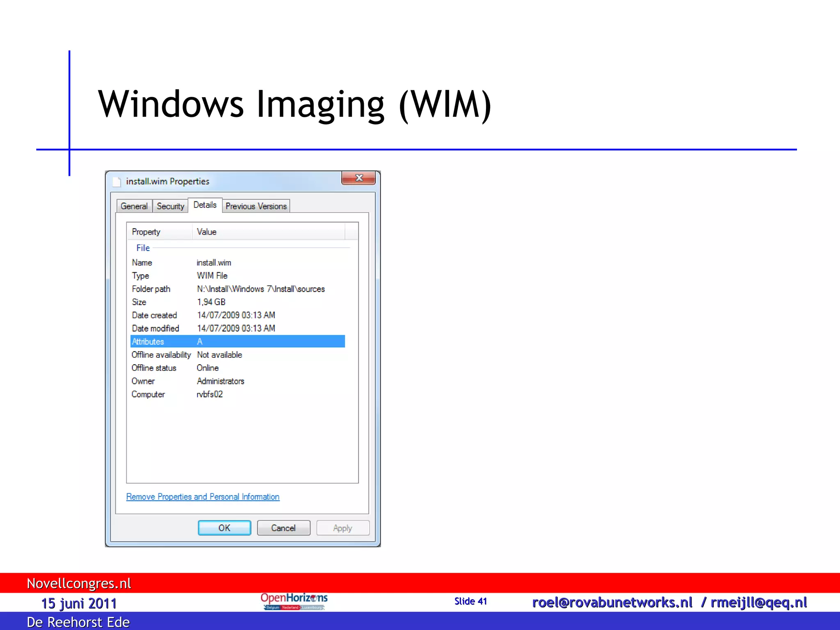Click the Novellcongres.nl footer text

[79, 583]
